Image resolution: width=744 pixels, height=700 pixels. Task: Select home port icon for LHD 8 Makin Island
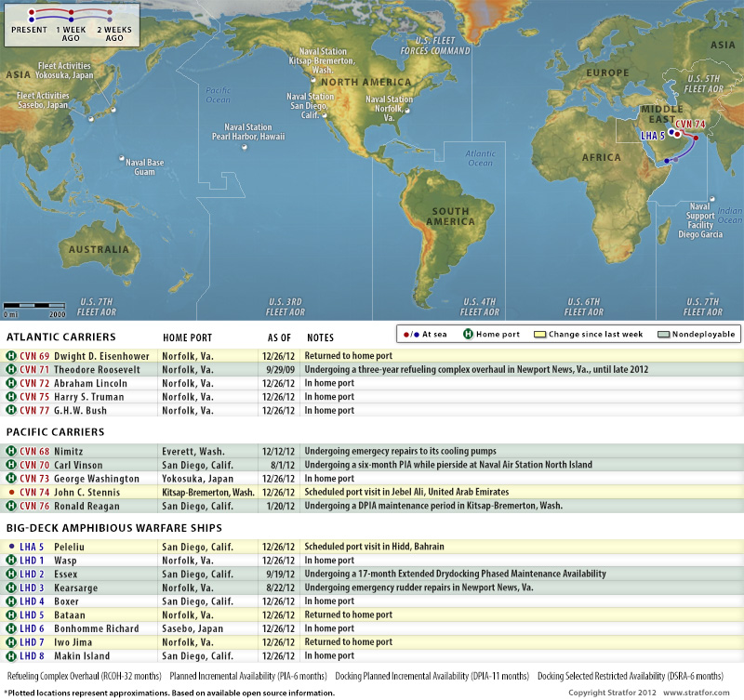[11, 656]
